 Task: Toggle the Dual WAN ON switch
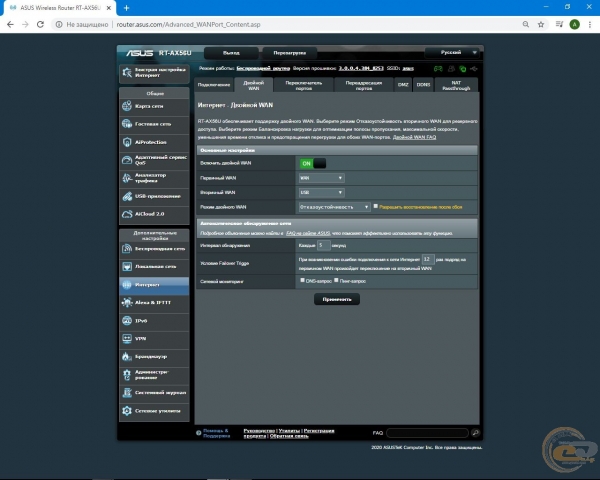[313, 163]
